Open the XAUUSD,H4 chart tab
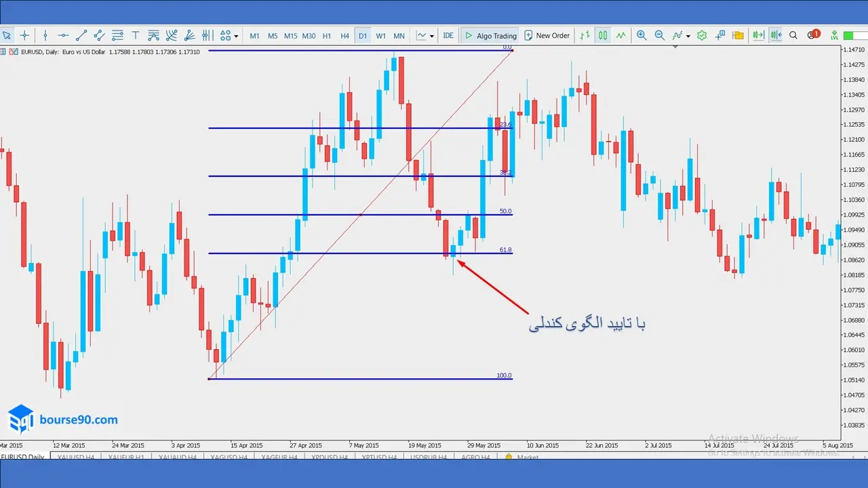868x488 pixels. pos(75,457)
